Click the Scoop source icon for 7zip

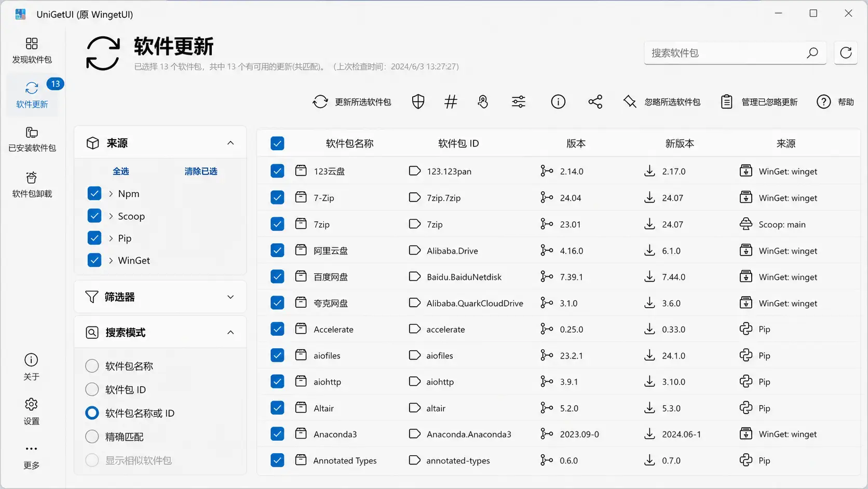746,223
